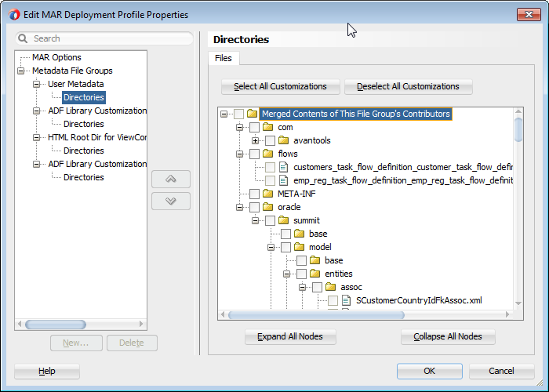549x392 pixels.
Task: Move the file group up with the arrow button
Action: (x=171, y=180)
